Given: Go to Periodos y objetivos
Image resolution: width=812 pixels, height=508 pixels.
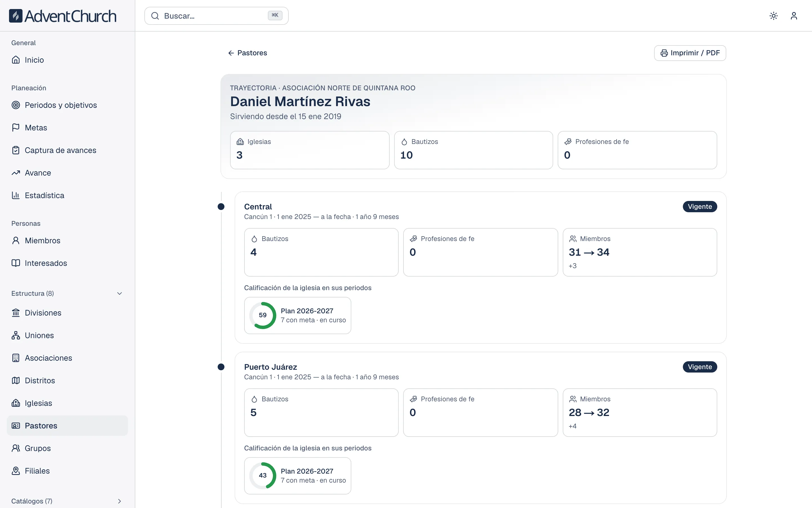Looking at the screenshot, I should coord(67,105).
